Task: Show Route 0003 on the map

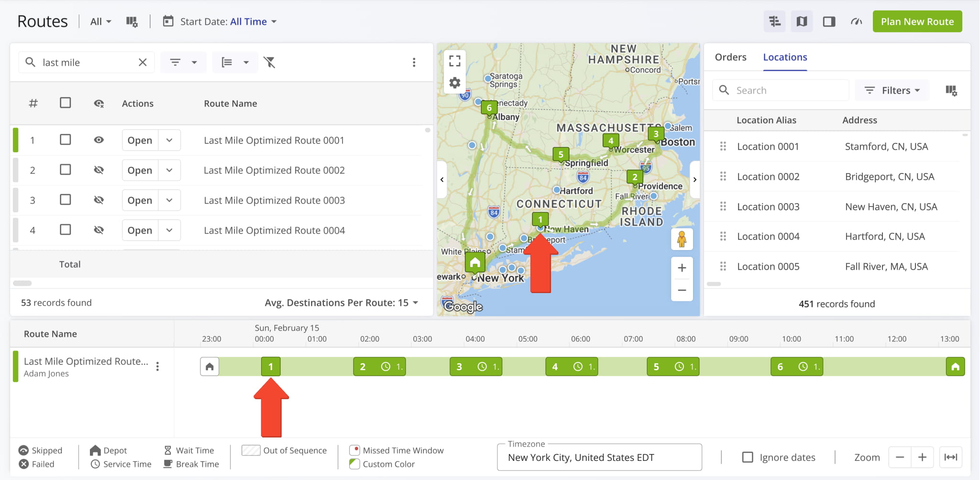Action: [99, 200]
